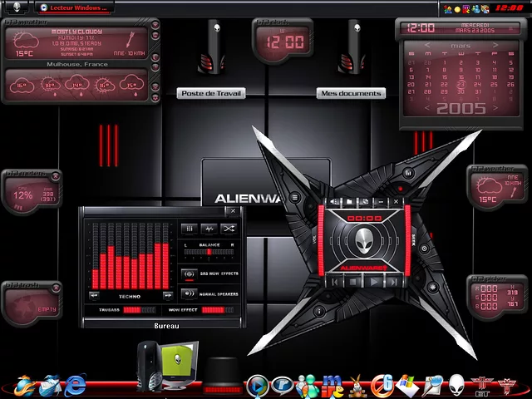Toggle shuffle button in the equalizer window
This screenshot has height=399, width=532.
pos(229,229)
